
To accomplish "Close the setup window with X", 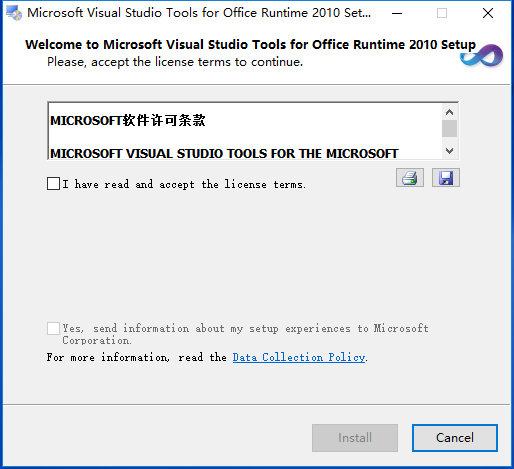I will tap(488, 13).
